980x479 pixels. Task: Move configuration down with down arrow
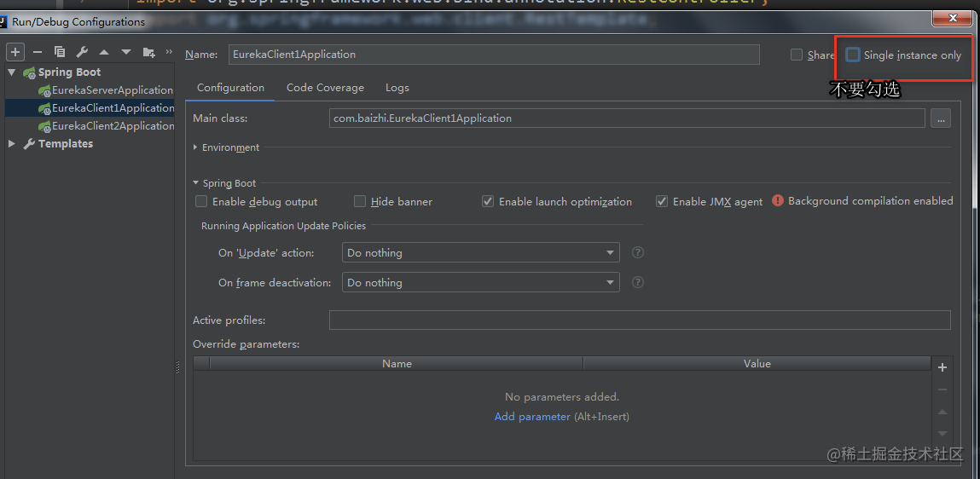pos(126,52)
